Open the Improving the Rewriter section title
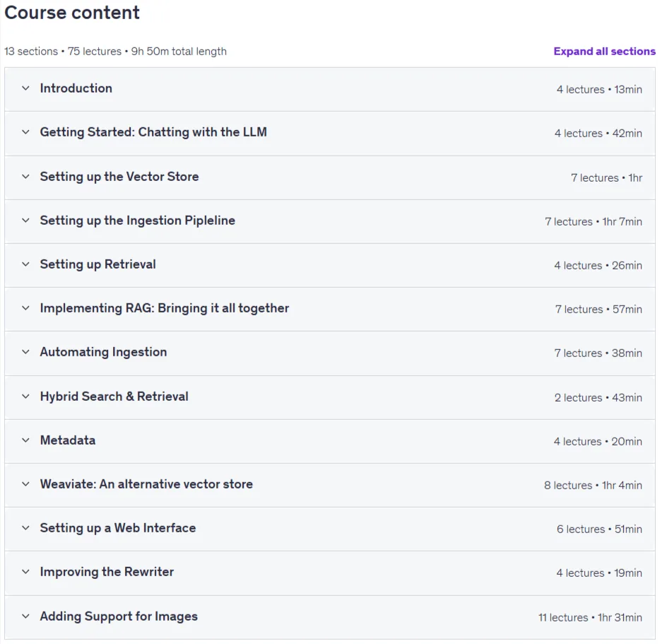The image size is (662, 644). coord(107,572)
